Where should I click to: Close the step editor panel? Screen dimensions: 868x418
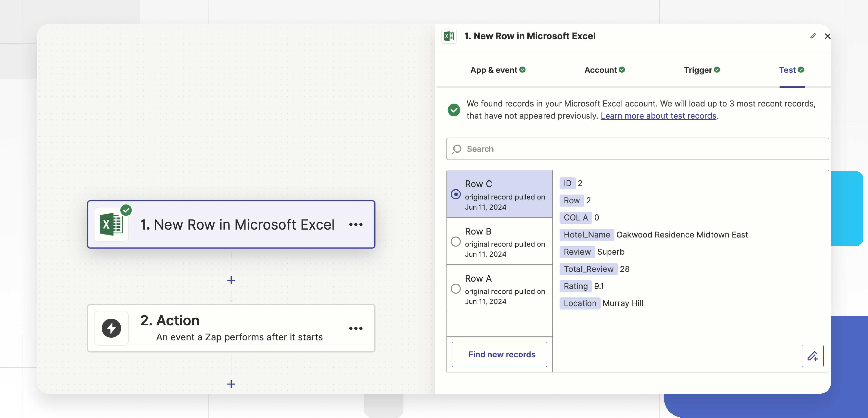point(827,36)
